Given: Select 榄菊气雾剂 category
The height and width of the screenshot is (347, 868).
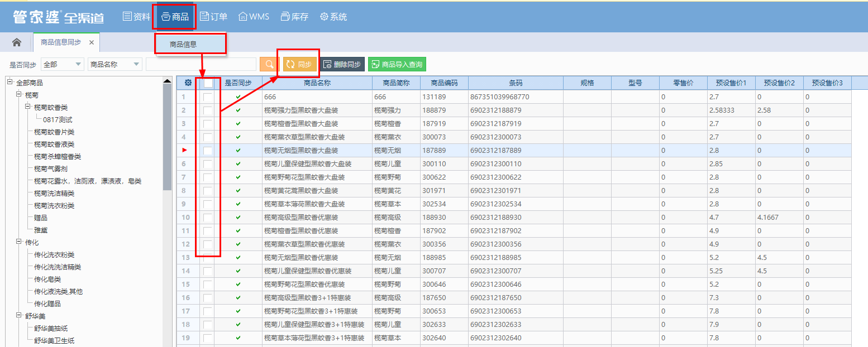Looking at the screenshot, I should tap(51, 169).
